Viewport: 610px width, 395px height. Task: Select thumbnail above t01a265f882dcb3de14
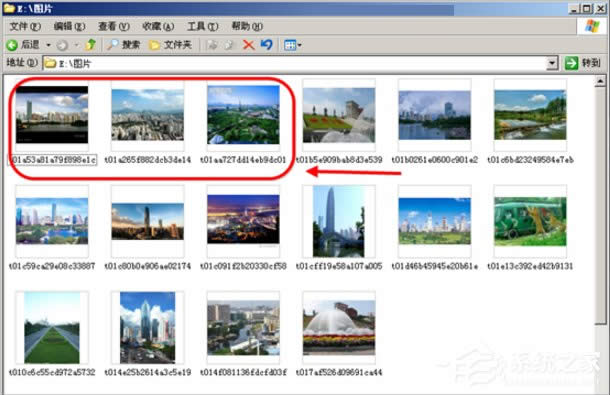[147, 115]
